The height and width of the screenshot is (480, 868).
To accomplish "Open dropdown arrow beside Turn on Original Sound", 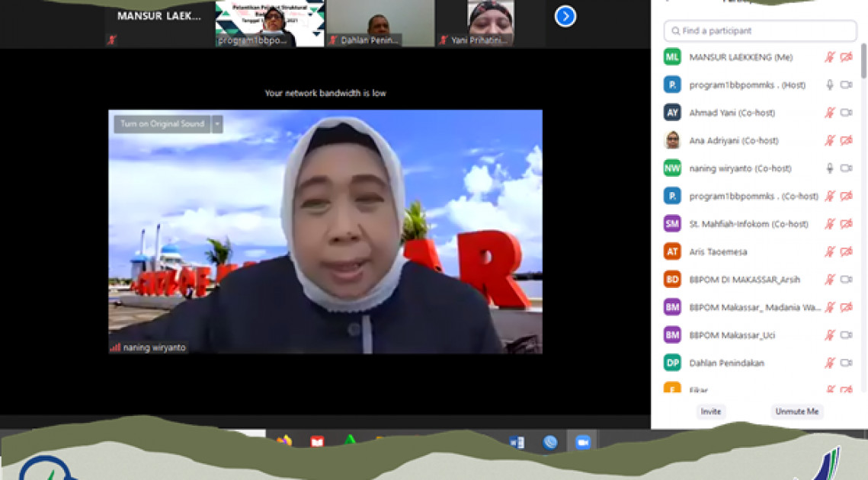I will [x=217, y=124].
